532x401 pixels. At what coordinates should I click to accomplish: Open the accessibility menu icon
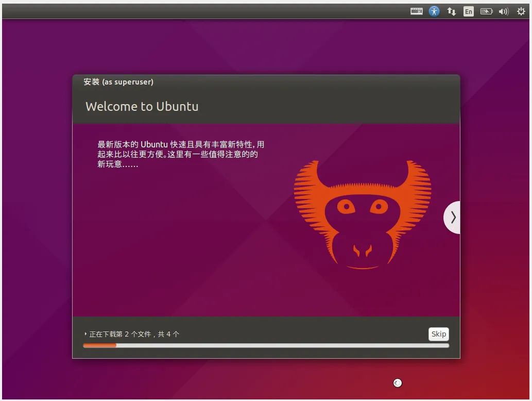(434, 11)
